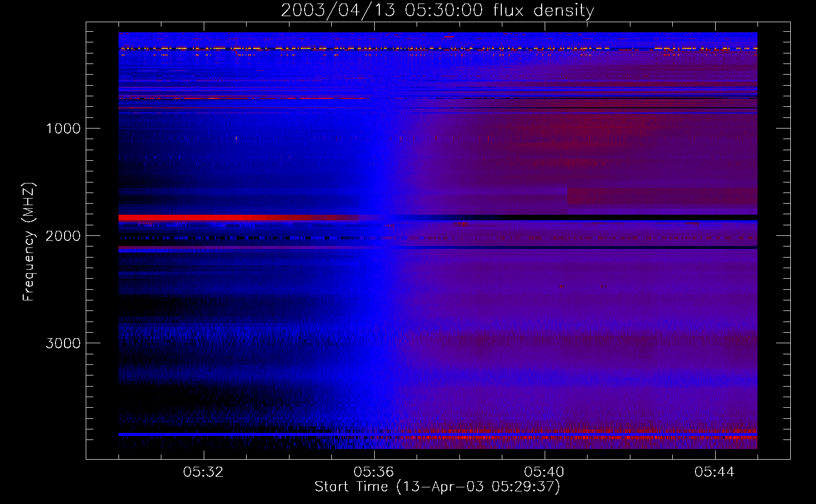Click the 2000 frequency tick label
This screenshot has width=816, height=504.
click(x=63, y=236)
